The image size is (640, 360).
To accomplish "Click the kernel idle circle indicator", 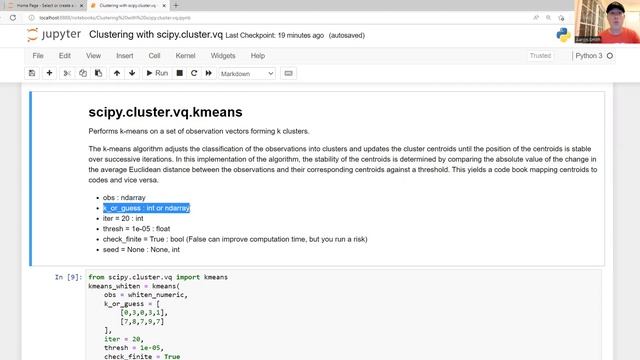I will click(x=610, y=56).
